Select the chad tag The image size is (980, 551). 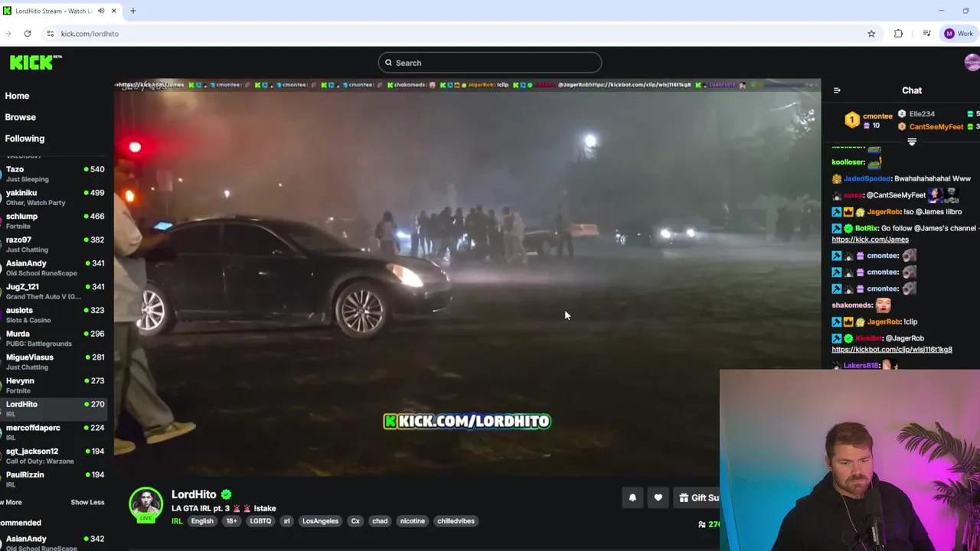click(380, 521)
